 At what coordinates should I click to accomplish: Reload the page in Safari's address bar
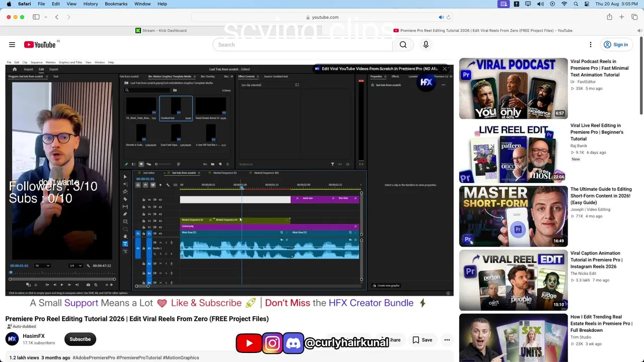point(449,17)
